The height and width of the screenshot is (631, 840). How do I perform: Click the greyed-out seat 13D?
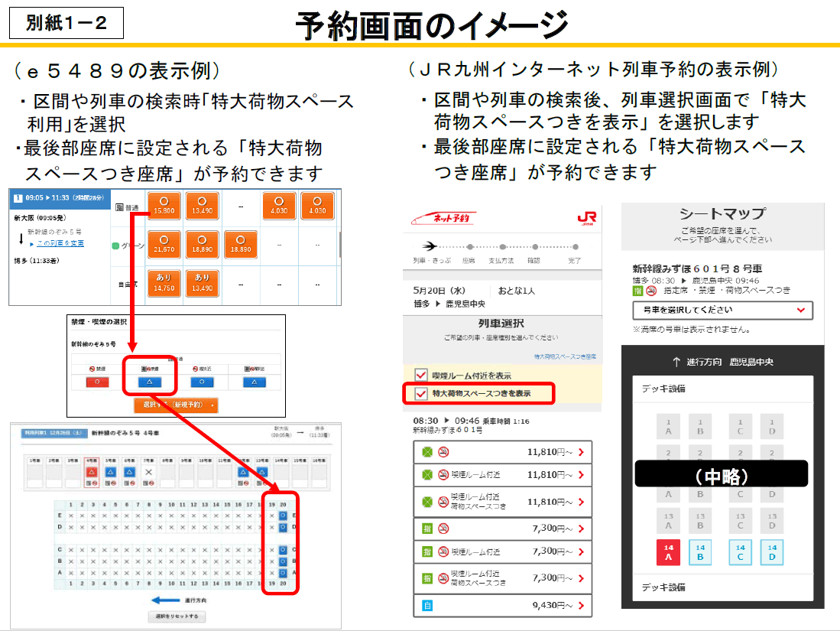771,521
